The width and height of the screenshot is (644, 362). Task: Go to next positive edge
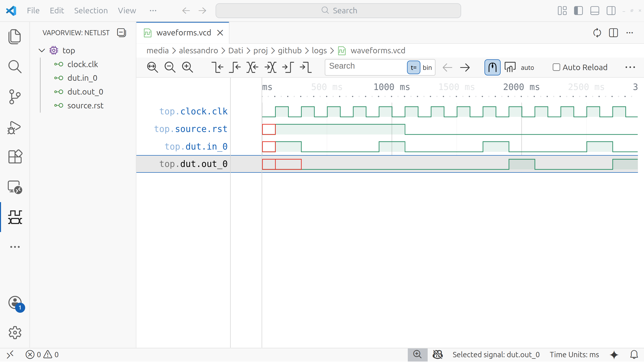click(x=288, y=67)
